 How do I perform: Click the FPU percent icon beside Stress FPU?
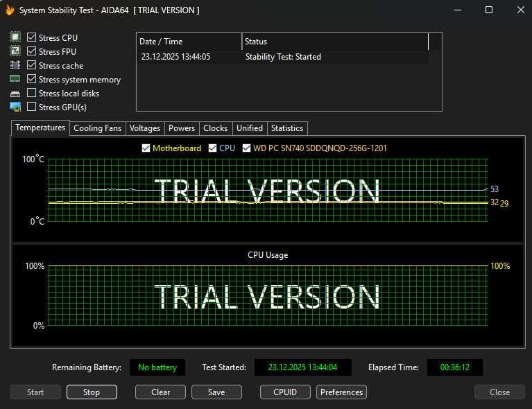click(x=15, y=51)
